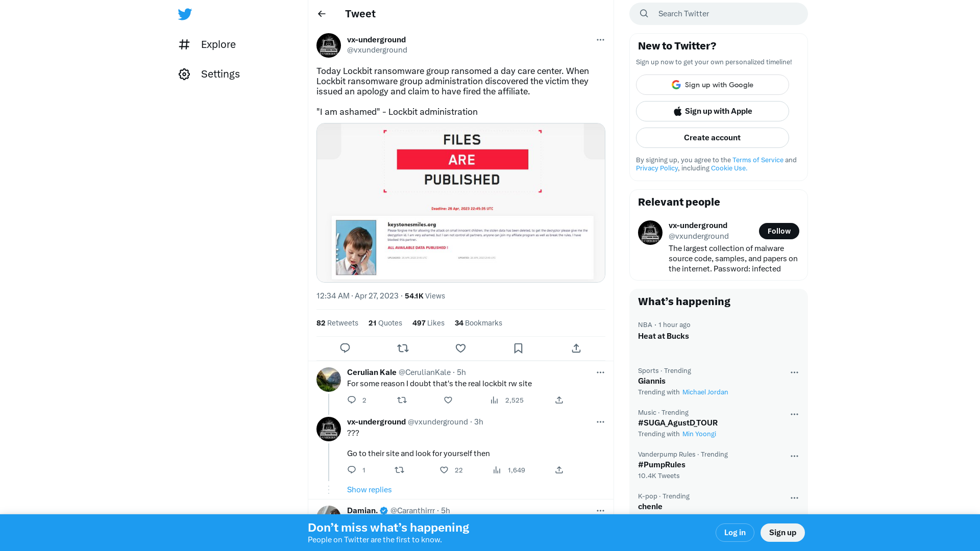Click the comment icon on main tweet
This screenshot has height=551, width=980.
345,348
